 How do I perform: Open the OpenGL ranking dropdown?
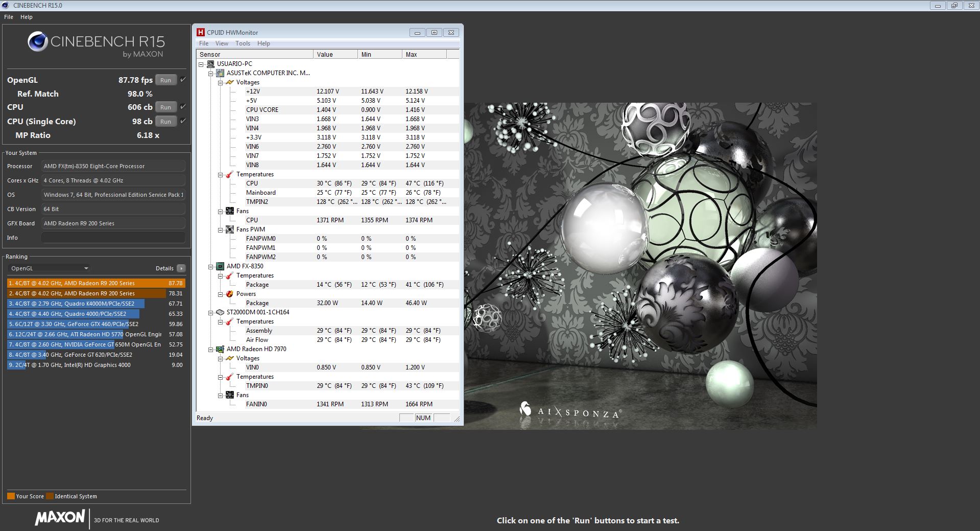[49, 268]
